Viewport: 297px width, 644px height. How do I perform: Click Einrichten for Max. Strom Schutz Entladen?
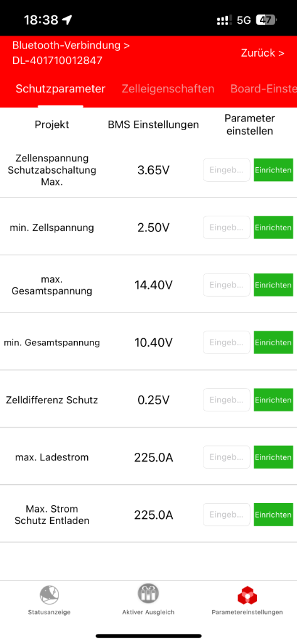tap(273, 514)
